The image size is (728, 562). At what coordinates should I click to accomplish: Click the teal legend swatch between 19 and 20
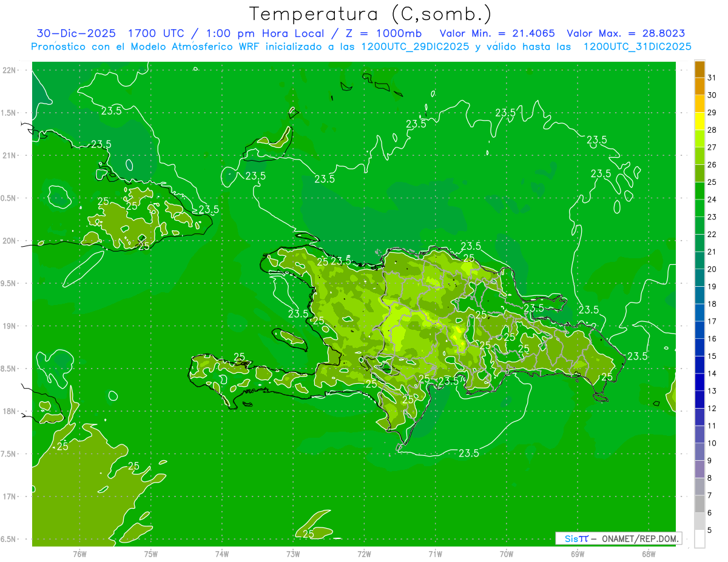699,278
